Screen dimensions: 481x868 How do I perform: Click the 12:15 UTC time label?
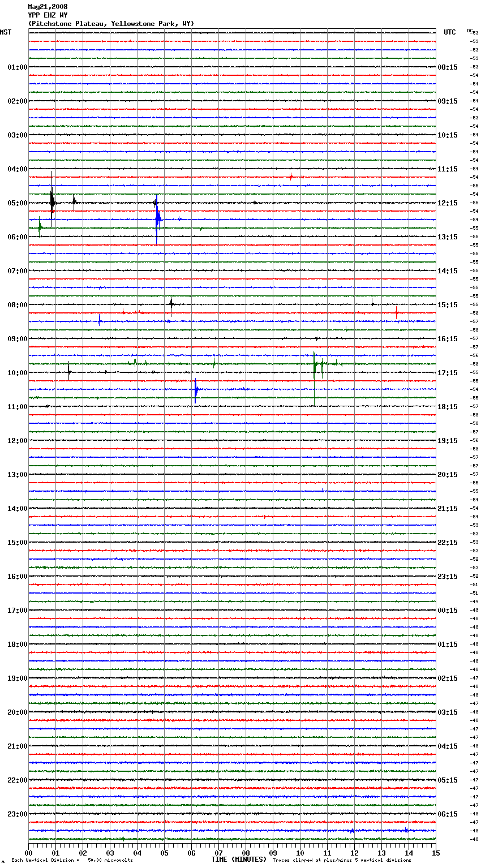pos(448,203)
